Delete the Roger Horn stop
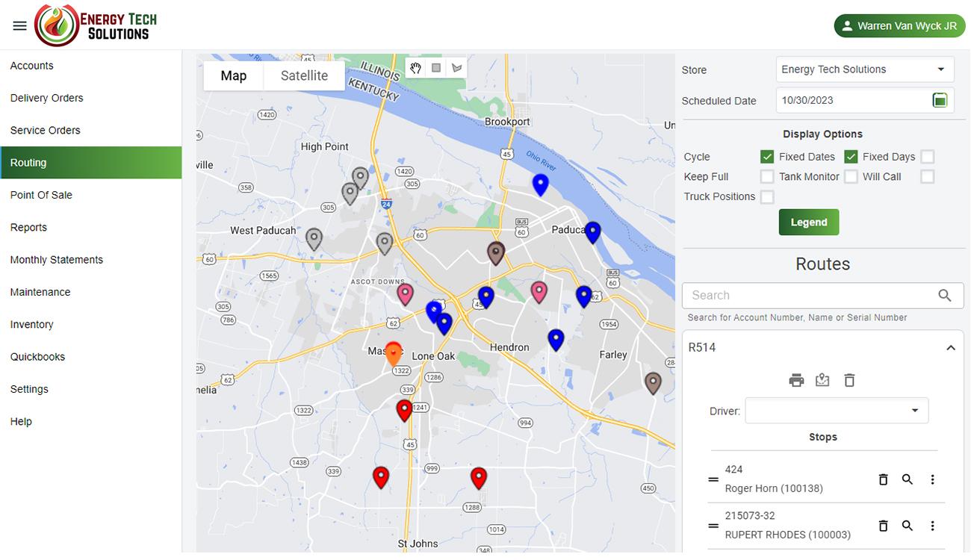The width and height of the screenshot is (971, 560). (883, 479)
